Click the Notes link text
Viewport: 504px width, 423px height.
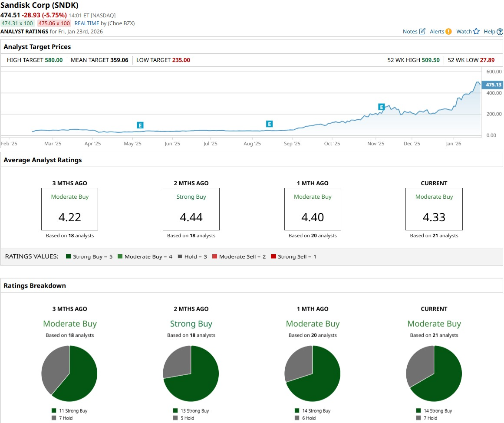pyautogui.click(x=410, y=32)
